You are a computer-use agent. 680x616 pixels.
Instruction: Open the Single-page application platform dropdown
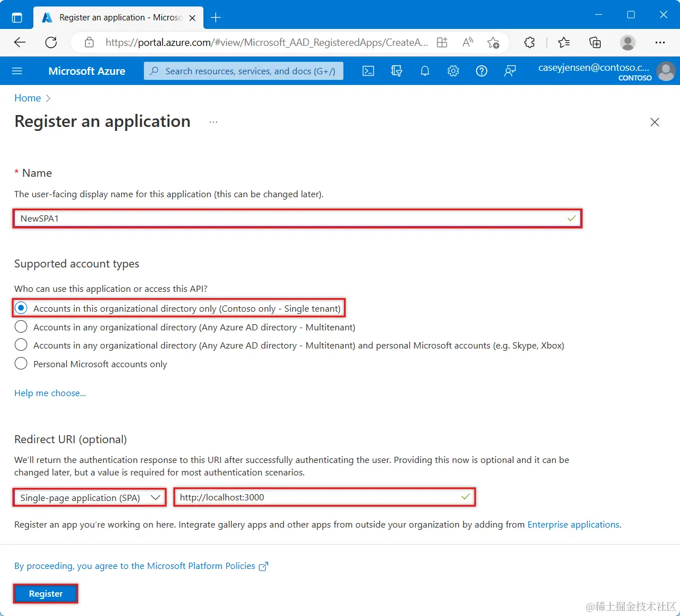[90, 498]
